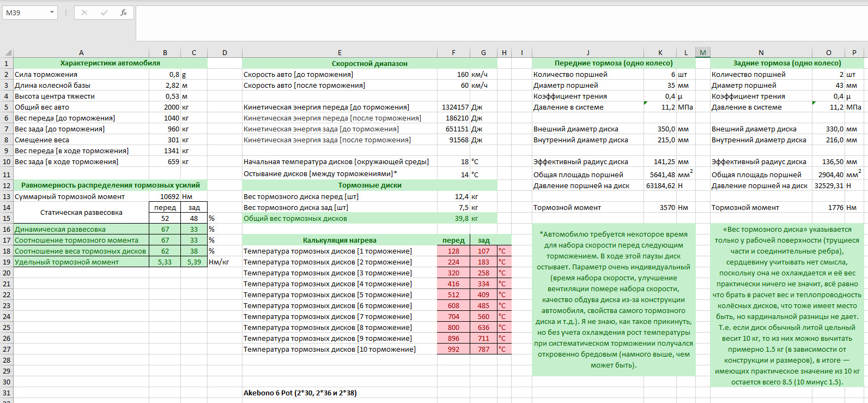The height and width of the screenshot is (403, 868).
Task: Select 'Калькуляция нагрева' header cell
Action: (339, 240)
